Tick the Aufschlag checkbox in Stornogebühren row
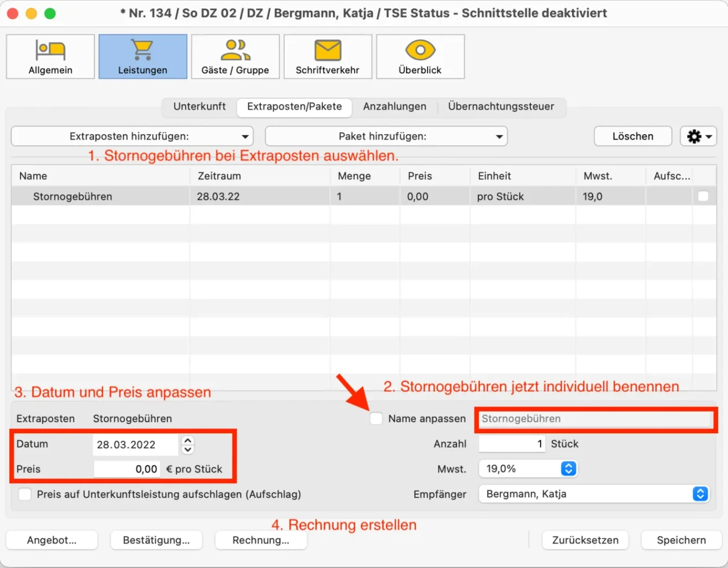Image resolution: width=728 pixels, height=568 pixels. click(x=703, y=196)
